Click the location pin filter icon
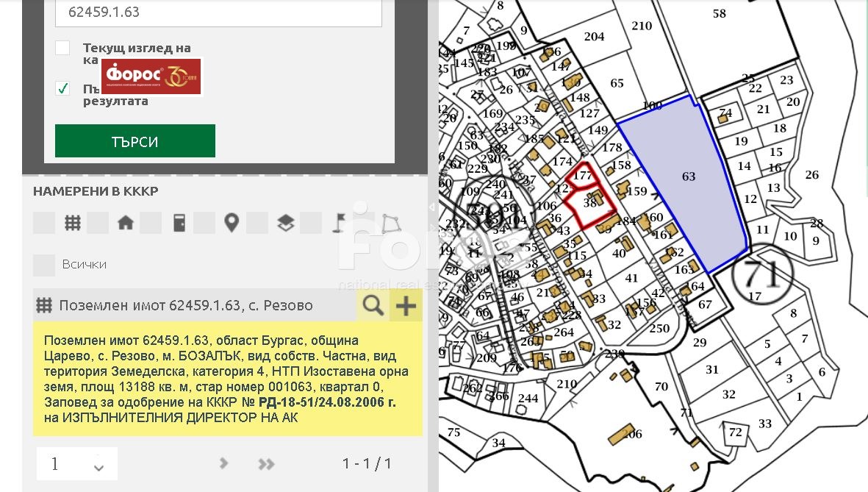868x492 pixels. click(232, 223)
